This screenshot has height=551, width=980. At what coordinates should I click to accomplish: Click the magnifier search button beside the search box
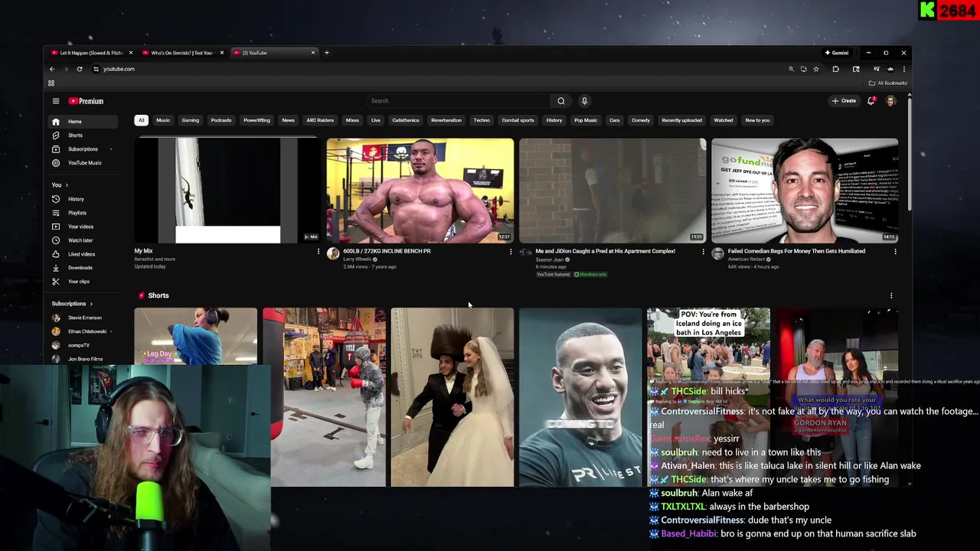click(561, 101)
